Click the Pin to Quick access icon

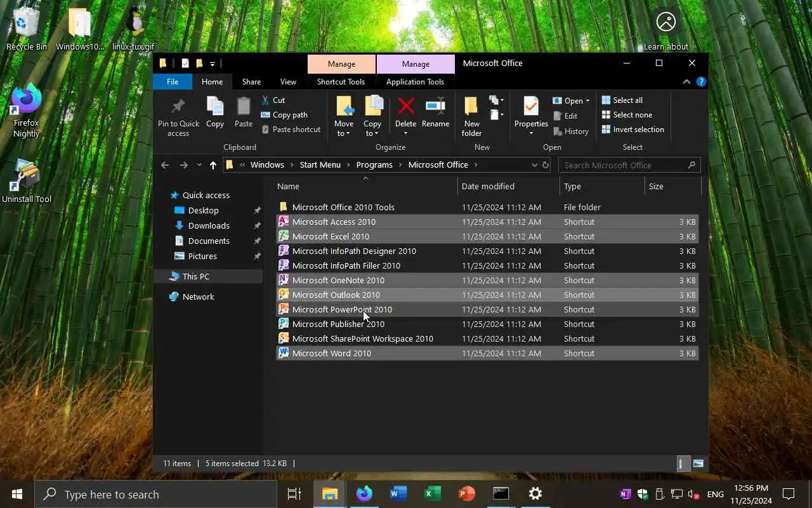coord(178,107)
